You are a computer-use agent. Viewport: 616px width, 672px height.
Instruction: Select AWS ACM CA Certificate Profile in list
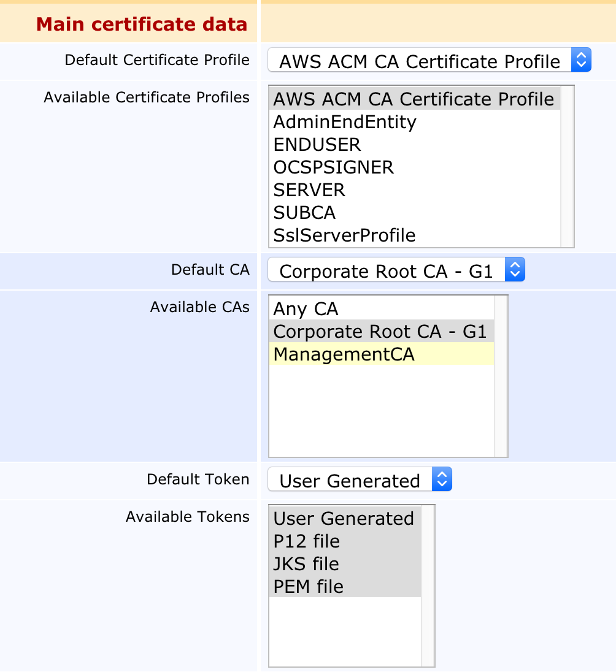click(x=414, y=99)
